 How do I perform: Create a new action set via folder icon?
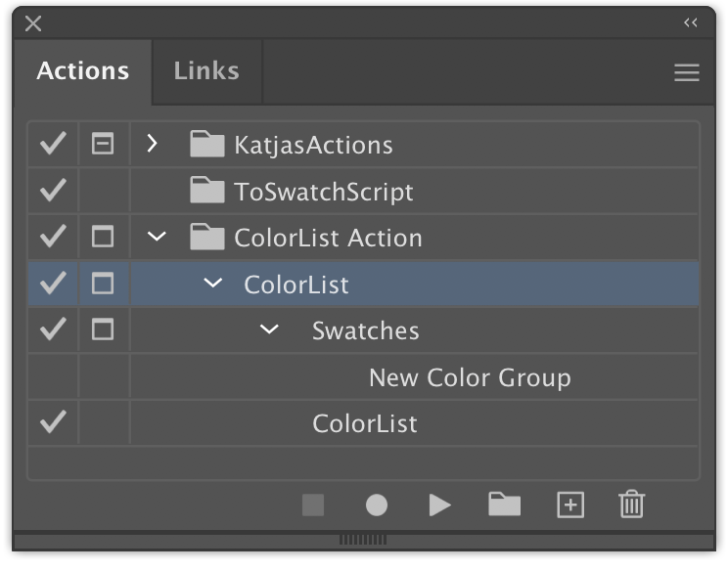(504, 505)
